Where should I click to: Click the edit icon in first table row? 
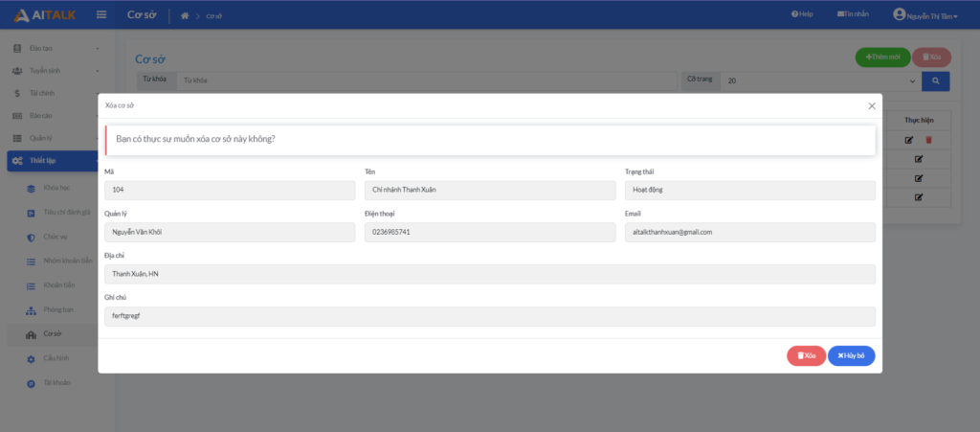click(909, 140)
